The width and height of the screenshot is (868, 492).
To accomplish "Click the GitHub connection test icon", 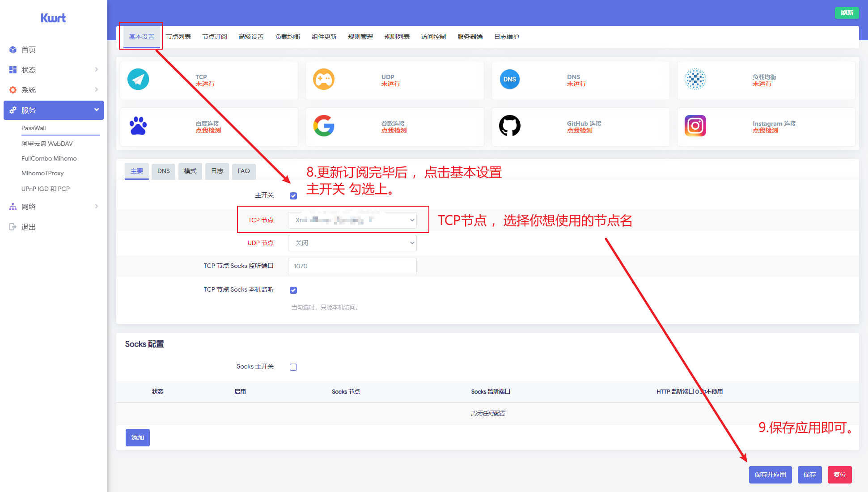I will [509, 126].
